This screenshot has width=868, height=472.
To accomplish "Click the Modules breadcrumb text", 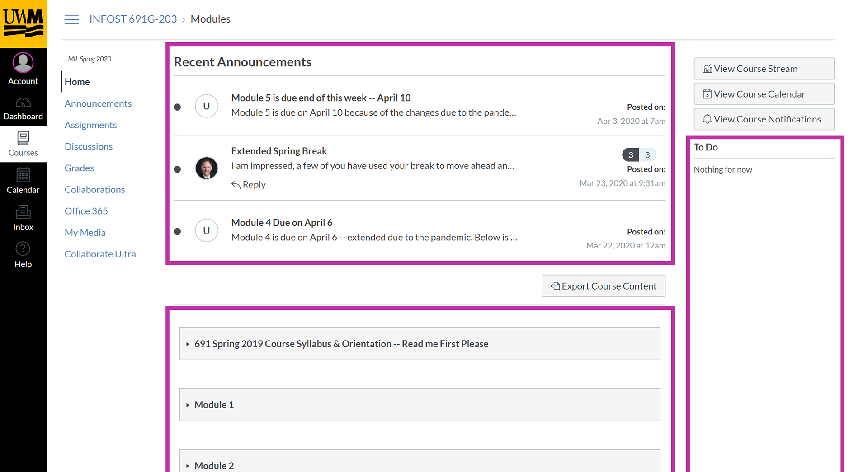I will pos(211,19).
